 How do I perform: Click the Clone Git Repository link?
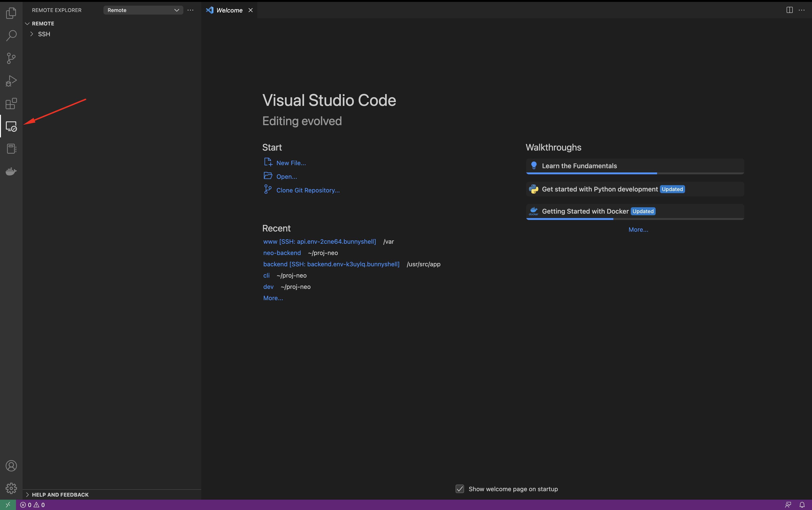click(x=308, y=190)
